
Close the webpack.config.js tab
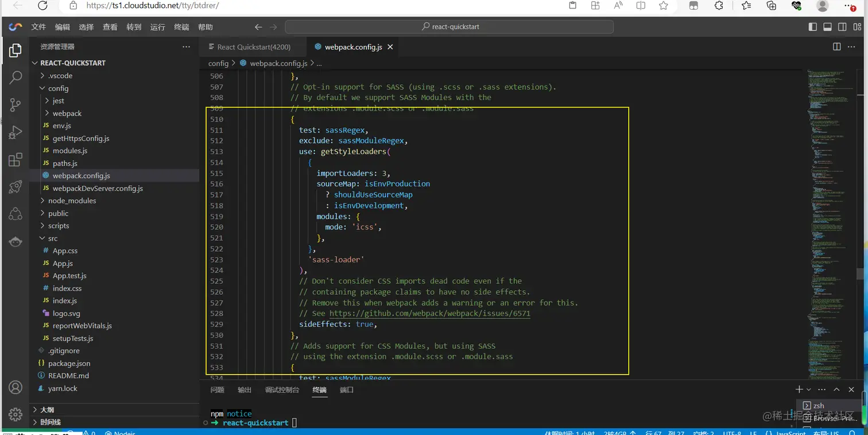pyautogui.click(x=390, y=47)
